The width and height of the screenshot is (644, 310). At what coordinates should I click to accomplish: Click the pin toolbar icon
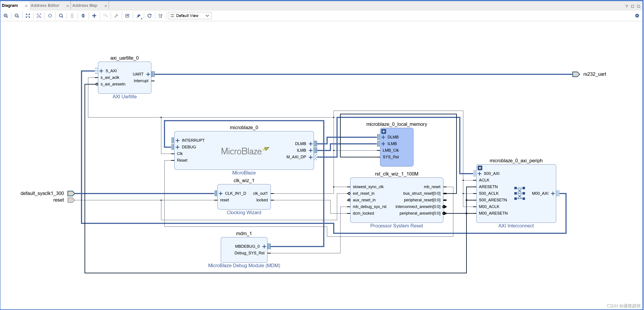coord(138,16)
